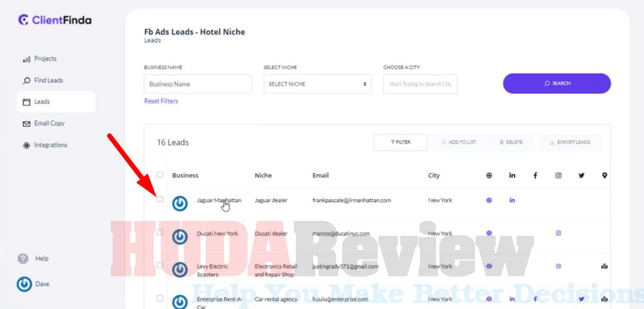Click the Niche column header
644x309 pixels.
pos(263,175)
